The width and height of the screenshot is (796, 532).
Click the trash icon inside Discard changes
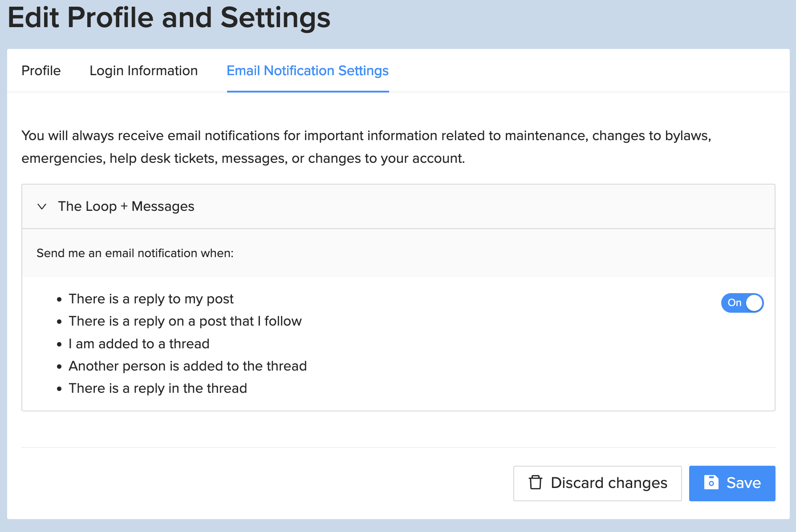tap(536, 483)
